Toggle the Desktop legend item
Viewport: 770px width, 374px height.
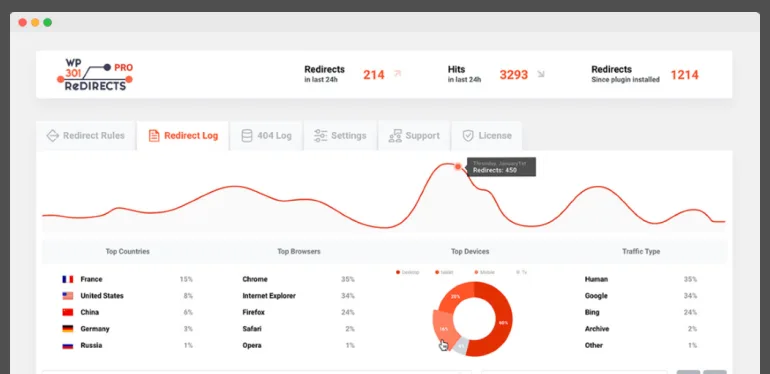(x=408, y=272)
